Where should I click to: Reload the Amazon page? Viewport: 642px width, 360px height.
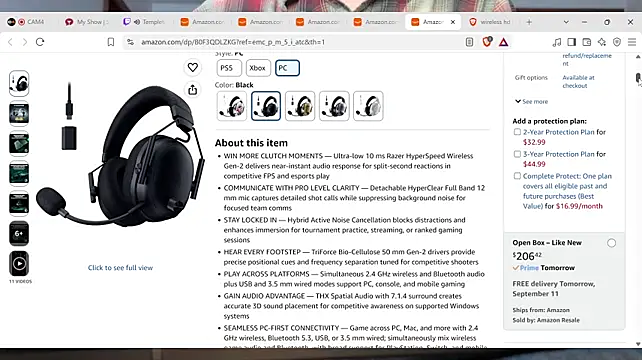[x=40, y=42]
